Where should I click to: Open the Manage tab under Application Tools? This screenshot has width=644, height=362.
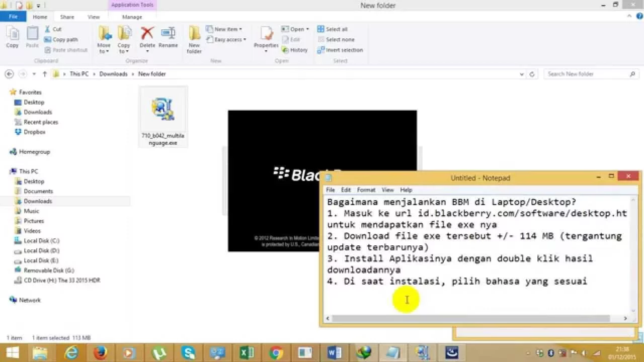coord(132,17)
